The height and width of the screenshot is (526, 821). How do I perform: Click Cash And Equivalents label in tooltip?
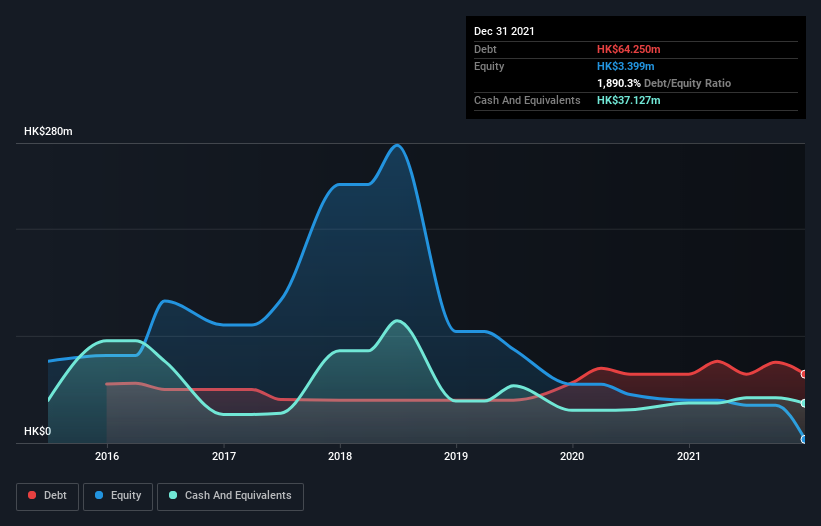(x=527, y=100)
